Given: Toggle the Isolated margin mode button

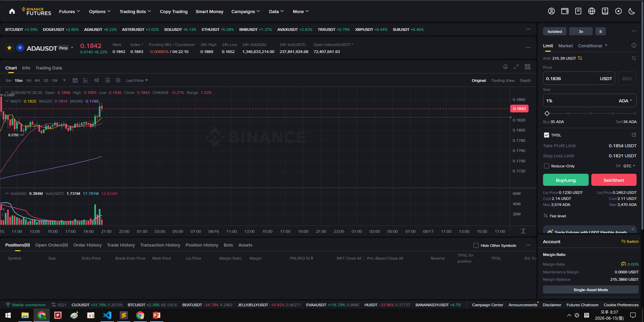Looking at the screenshot, I should [x=555, y=31].
